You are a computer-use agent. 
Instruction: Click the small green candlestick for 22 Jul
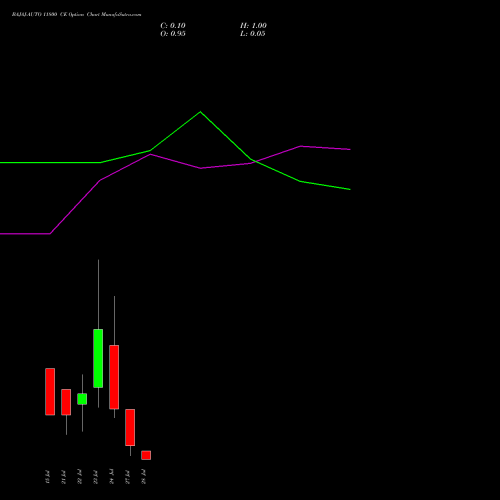(82, 399)
